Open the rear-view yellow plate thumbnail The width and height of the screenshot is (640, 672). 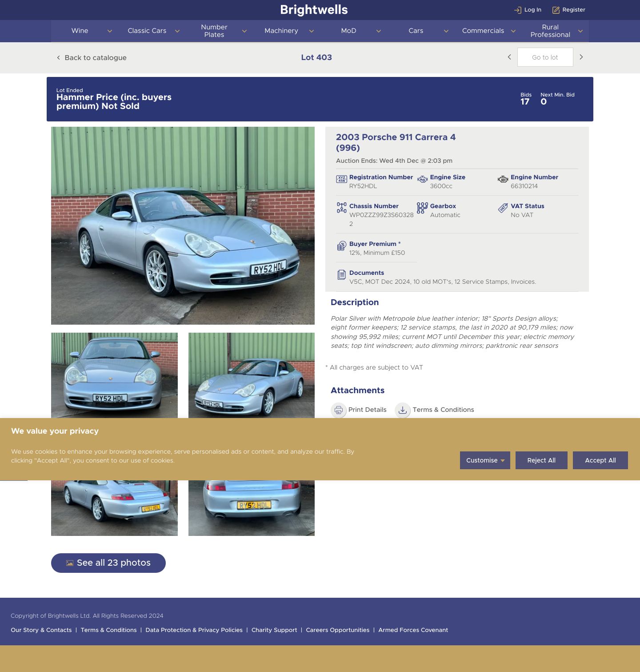(252, 508)
